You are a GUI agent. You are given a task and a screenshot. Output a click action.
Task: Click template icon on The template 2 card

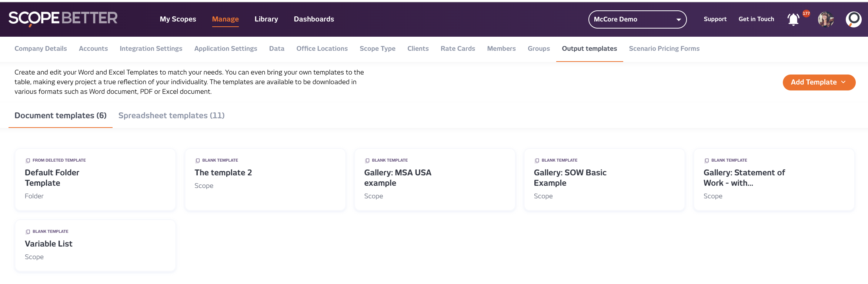(x=197, y=161)
